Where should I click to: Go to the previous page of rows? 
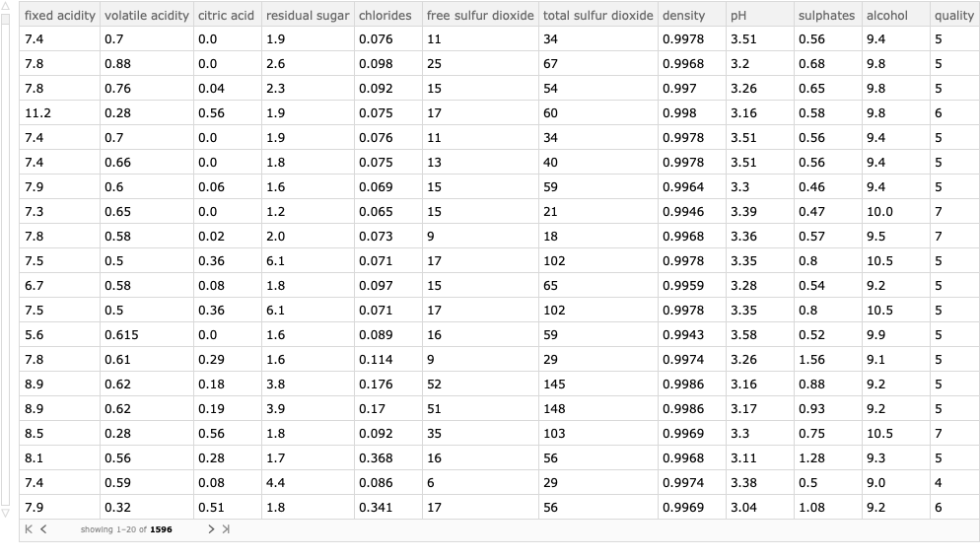click(43, 529)
